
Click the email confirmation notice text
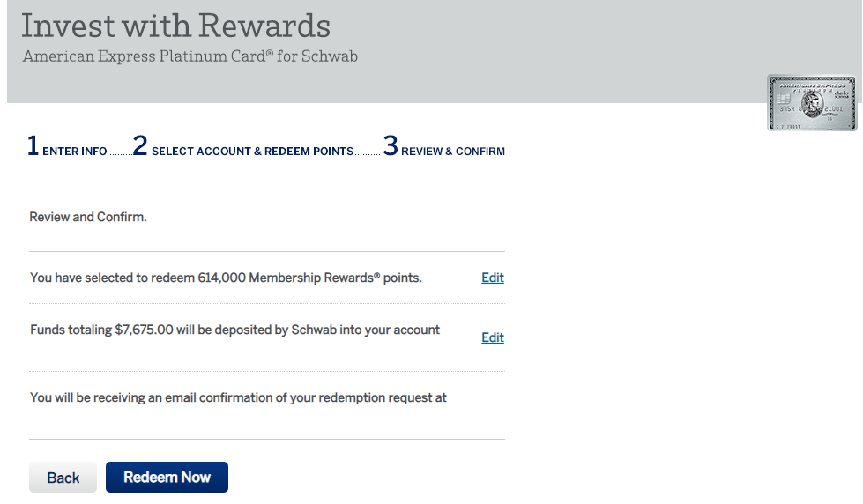click(238, 397)
